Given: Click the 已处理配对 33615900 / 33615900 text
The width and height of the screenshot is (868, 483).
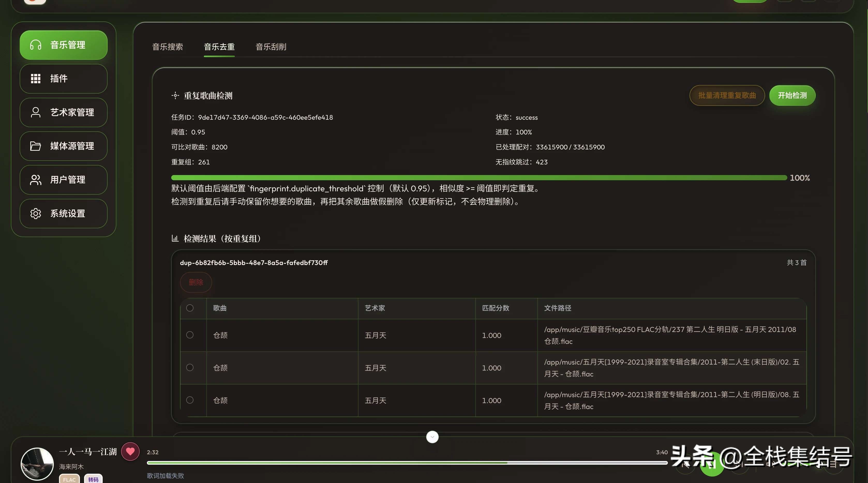Looking at the screenshot, I should point(550,147).
